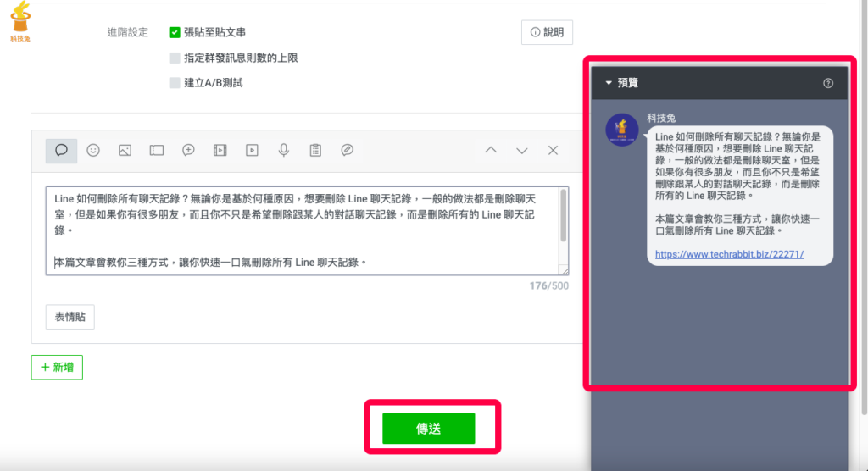Select the survey clipboard icon
This screenshot has height=471, width=868.
[315, 150]
